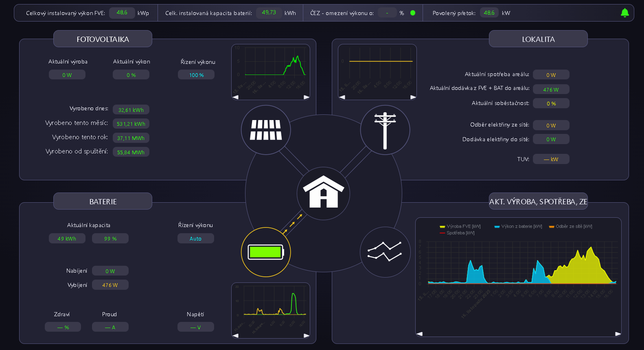Go to previous period in photovoltaic chart
Image resolution: width=644 pixels, height=350 pixels.
[x=235, y=97]
